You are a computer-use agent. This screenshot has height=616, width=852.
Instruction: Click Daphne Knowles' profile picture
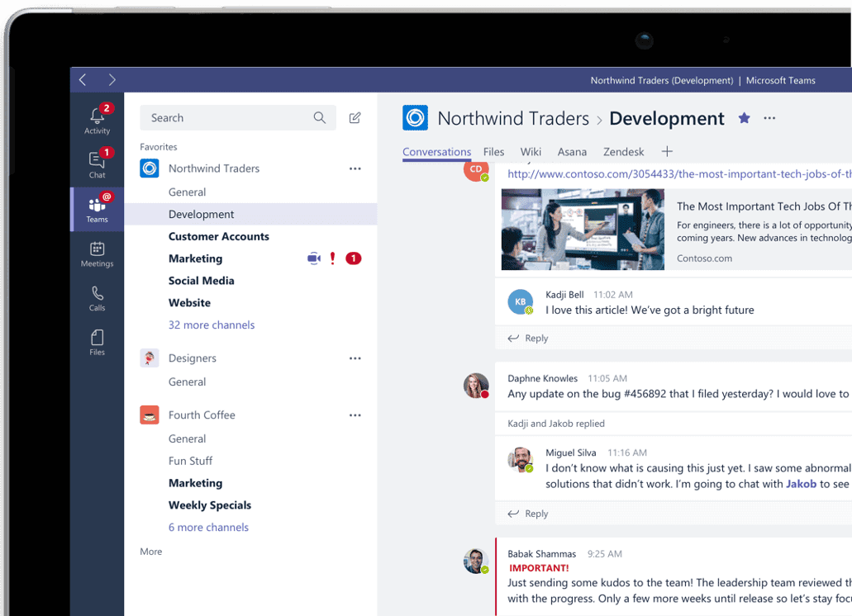point(476,386)
